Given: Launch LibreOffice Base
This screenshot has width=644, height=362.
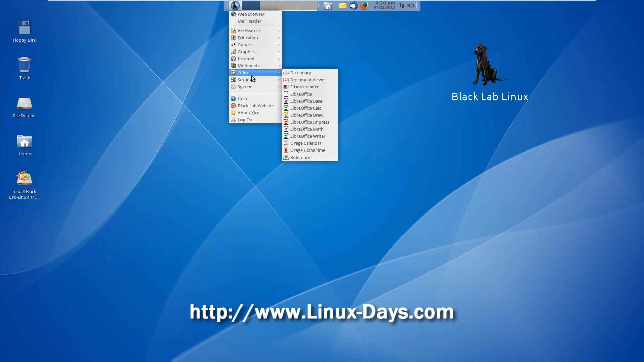Looking at the screenshot, I should [310, 101].
